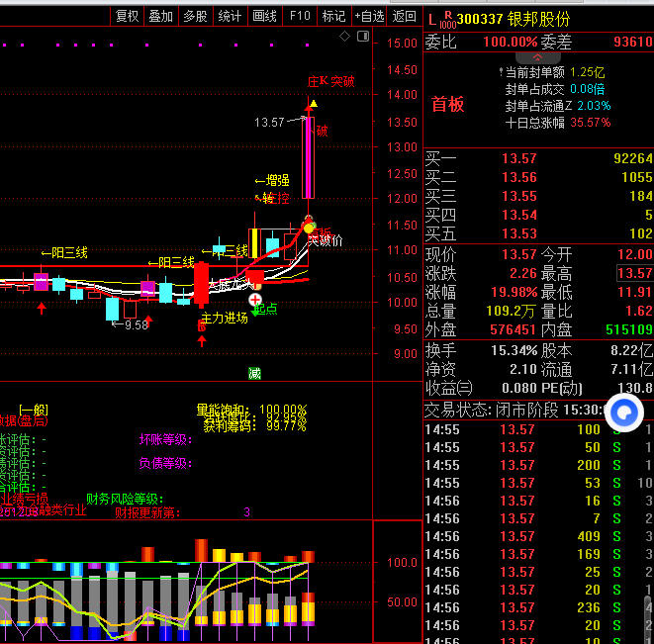Viewport: 654px width, 644px height.
Task: Select the tall magenta limit-up candlestick
Action: click(310, 158)
